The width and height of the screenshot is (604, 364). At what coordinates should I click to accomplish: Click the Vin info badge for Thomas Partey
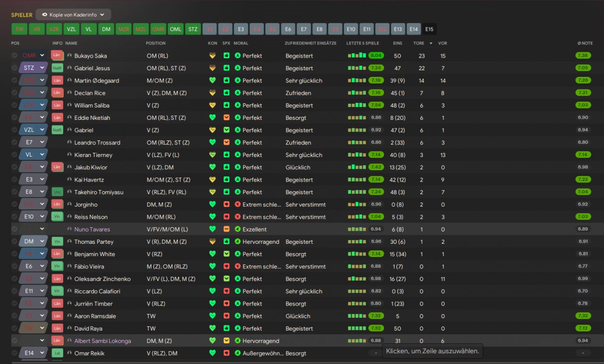(57, 241)
